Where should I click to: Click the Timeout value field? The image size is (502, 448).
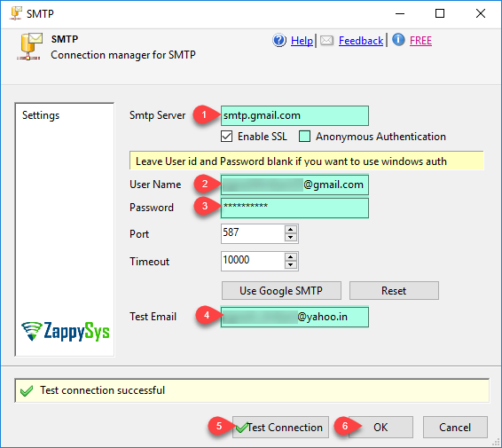coord(252,261)
